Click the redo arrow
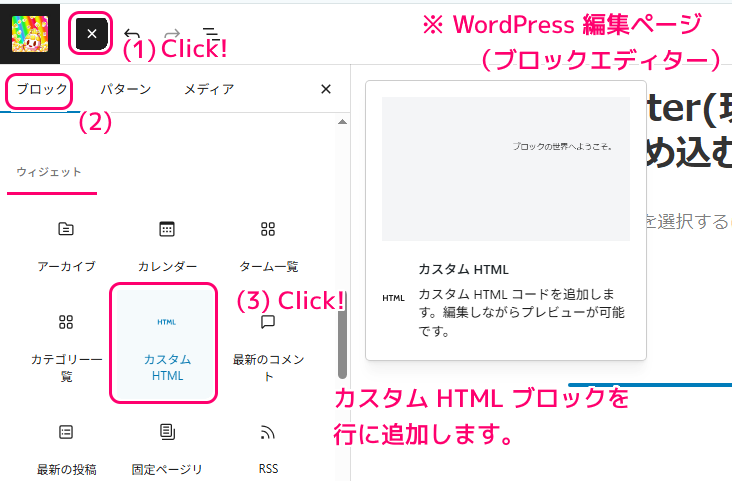 tap(172, 34)
